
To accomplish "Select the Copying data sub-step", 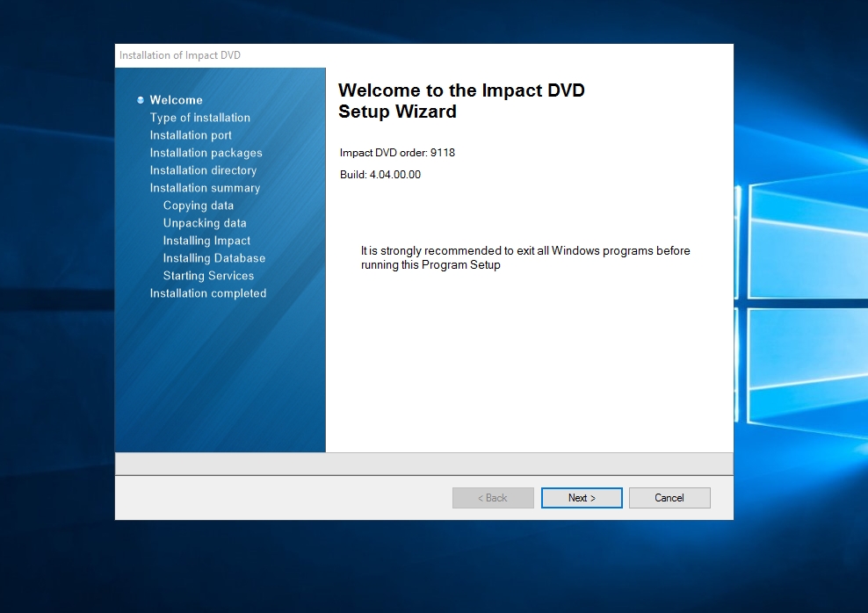I will tap(199, 206).
